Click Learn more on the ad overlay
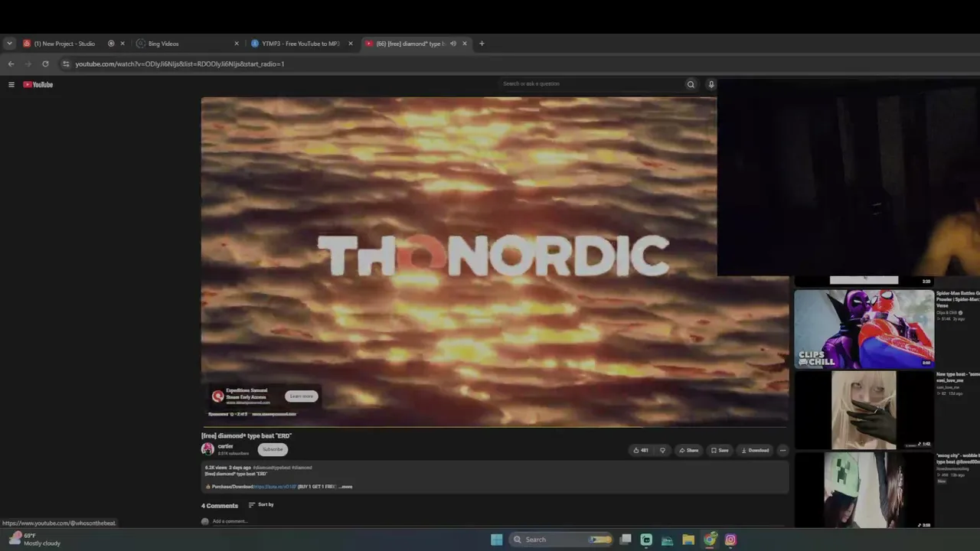 (x=302, y=396)
